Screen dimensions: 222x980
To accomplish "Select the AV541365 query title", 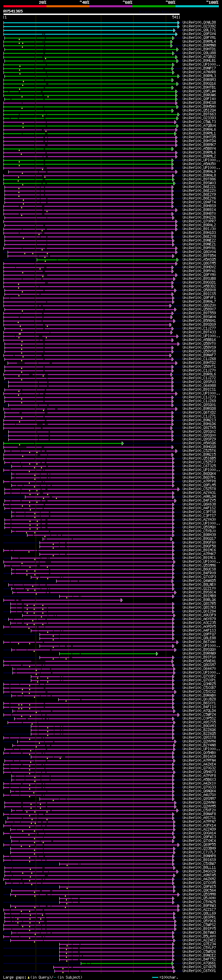I will point(13,11).
